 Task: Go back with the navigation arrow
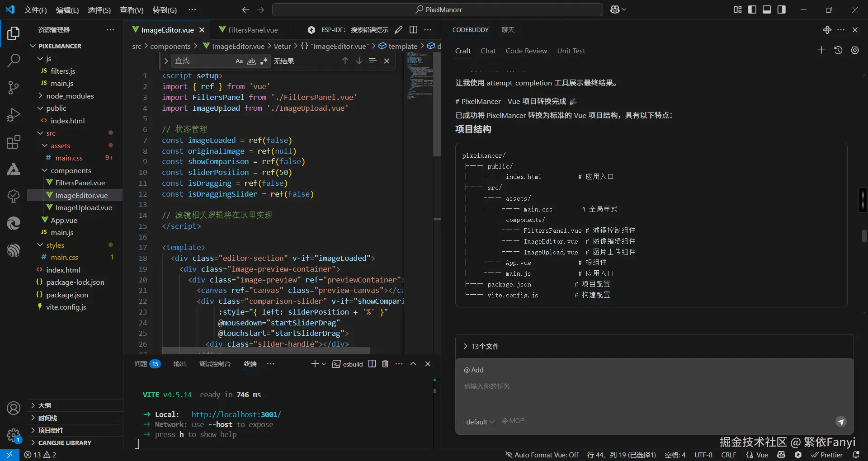245,9
